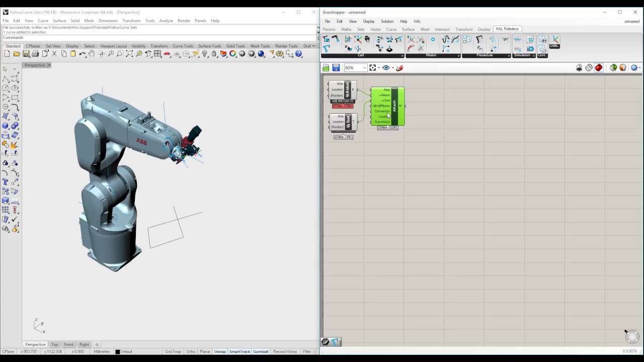The image size is (644, 362).
Task: Click the Rhino Undo arrow icon
Action: point(82,54)
